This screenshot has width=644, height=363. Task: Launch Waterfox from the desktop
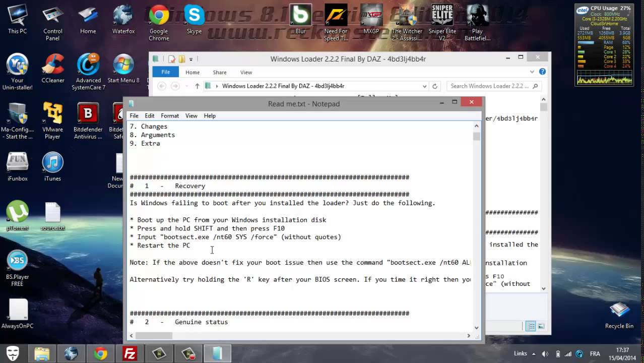[123, 20]
